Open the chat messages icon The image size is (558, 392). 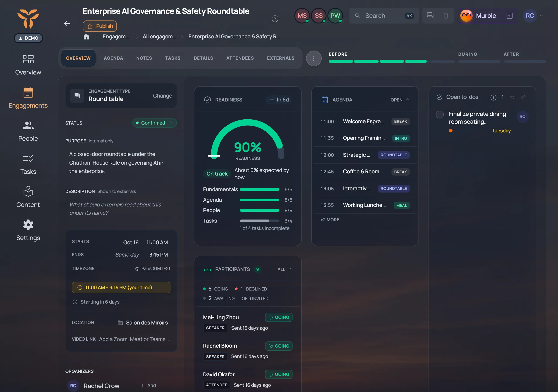(x=430, y=15)
